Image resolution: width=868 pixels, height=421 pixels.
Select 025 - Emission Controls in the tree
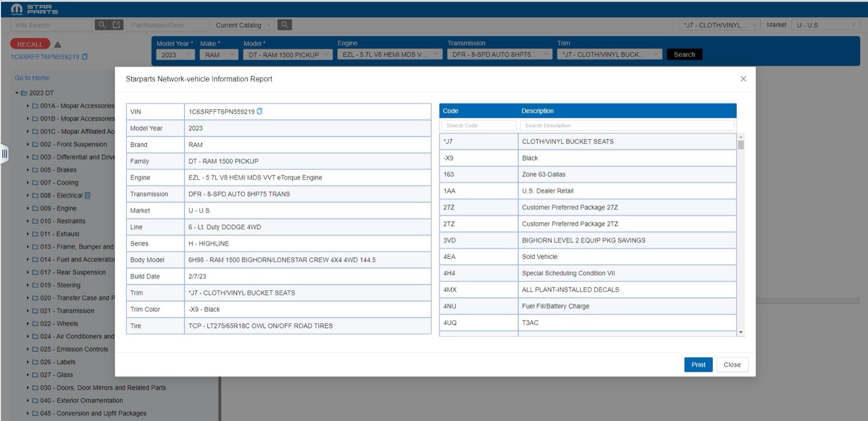tap(74, 349)
